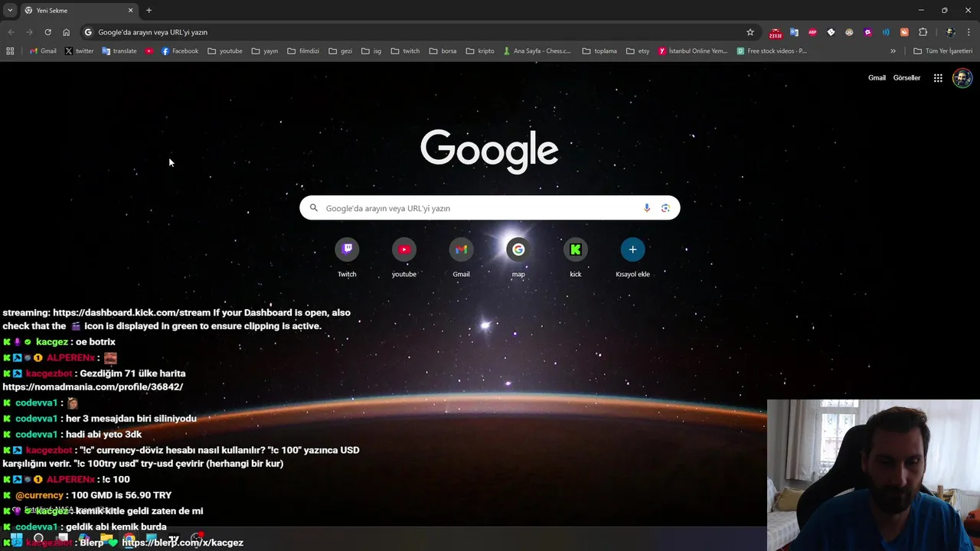Open a new tab with plus button
This screenshot has height=551, width=980.
point(149,10)
